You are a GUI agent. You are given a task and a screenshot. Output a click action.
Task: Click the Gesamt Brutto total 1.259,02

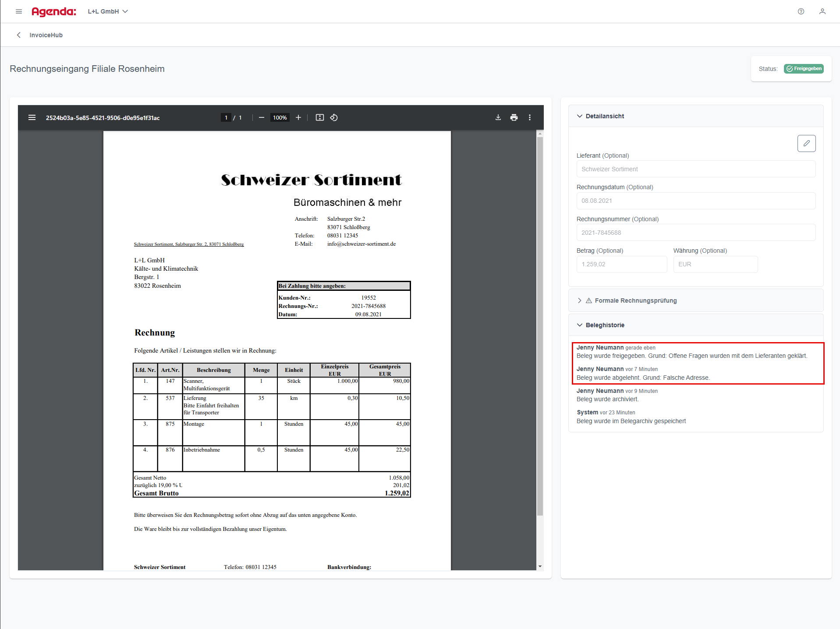point(397,493)
